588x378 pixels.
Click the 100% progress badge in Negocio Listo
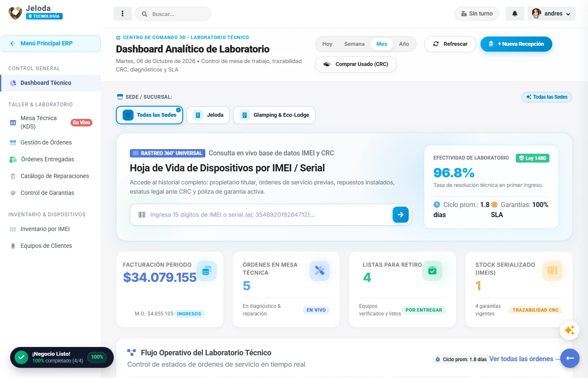tap(97, 357)
